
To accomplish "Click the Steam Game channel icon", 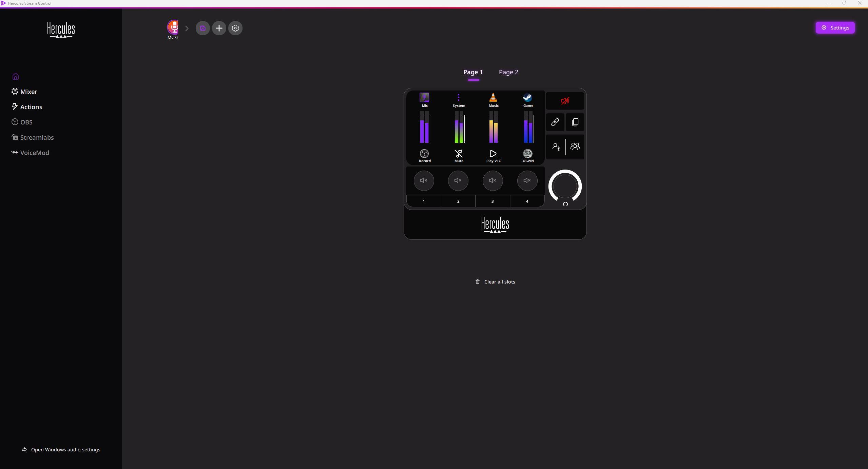I will click(x=527, y=98).
